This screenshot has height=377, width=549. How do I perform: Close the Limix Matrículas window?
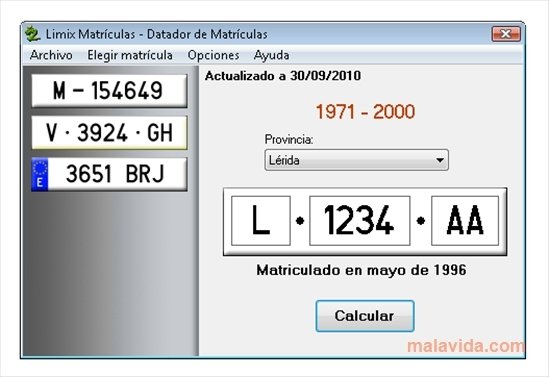(x=506, y=34)
